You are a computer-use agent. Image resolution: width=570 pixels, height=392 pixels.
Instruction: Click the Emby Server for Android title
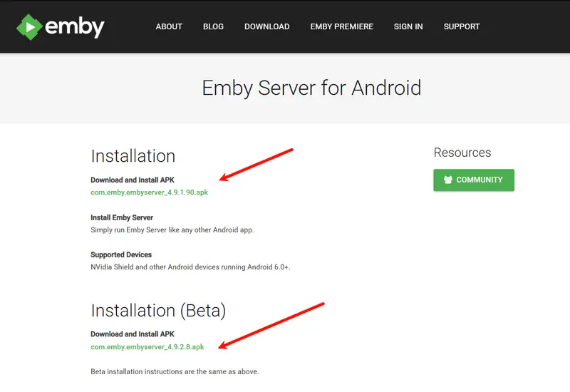click(x=311, y=88)
